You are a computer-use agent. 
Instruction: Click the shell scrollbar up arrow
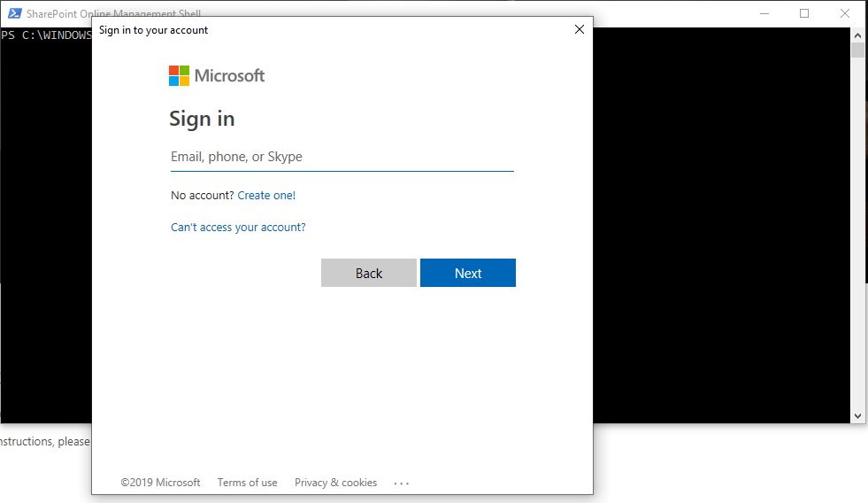click(857, 35)
